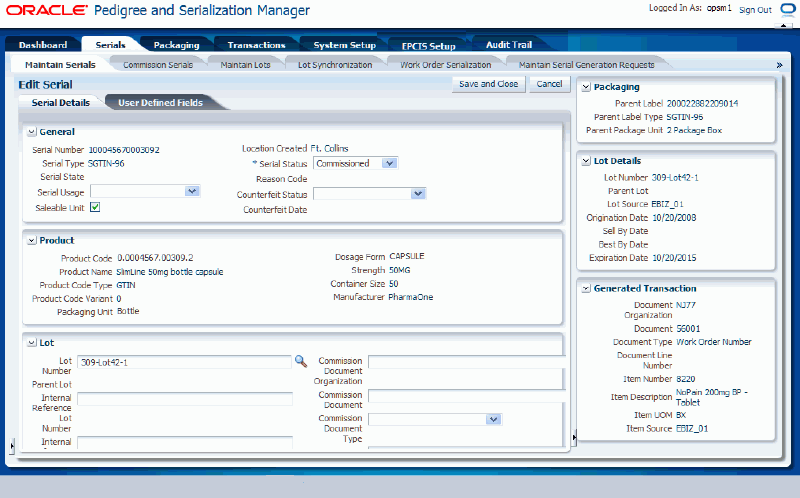Toggle the Saleable Unit checkbox
Screen dimensions: 800x498
tap(95, 207)
